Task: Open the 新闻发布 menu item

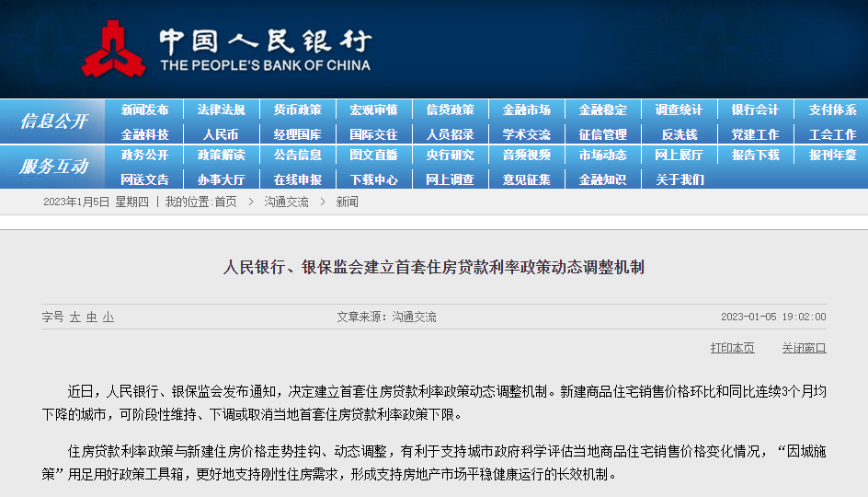Action: tap(144, 110)
